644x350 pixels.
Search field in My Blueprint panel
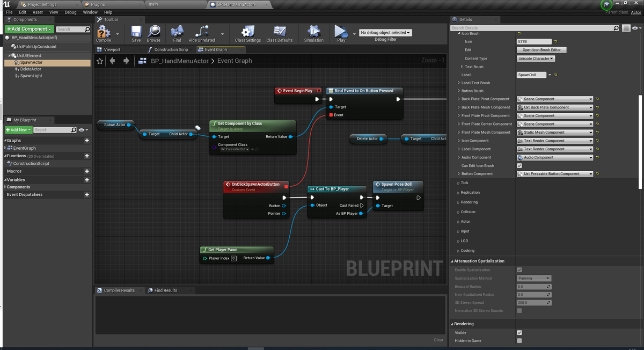pyautogui.click(x=55, y=130)
